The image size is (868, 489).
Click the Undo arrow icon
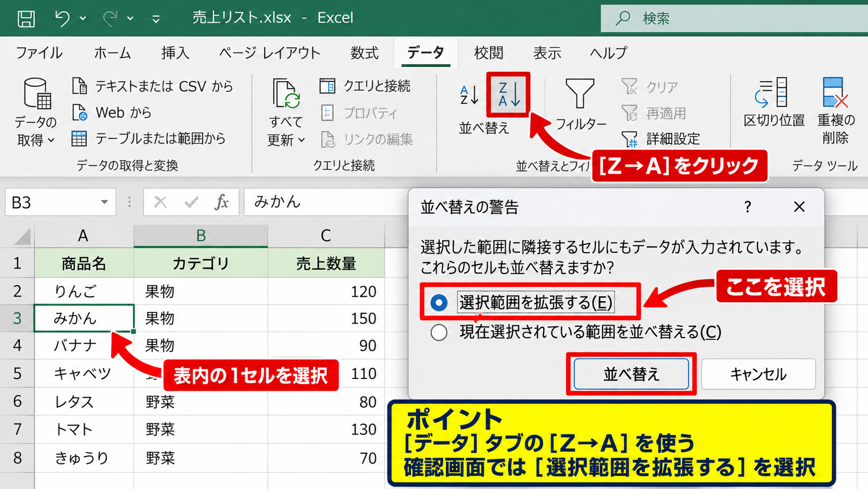coord(62,19)
